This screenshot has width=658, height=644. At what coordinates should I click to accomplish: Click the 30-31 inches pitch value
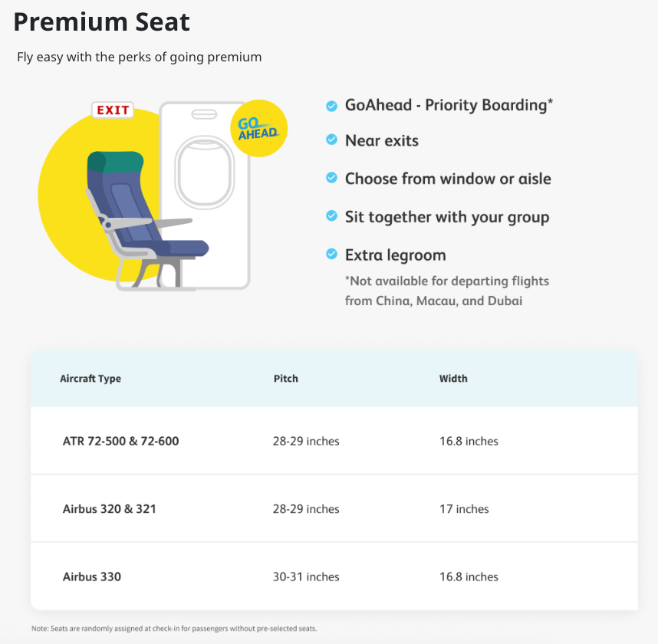coord(306,577)
